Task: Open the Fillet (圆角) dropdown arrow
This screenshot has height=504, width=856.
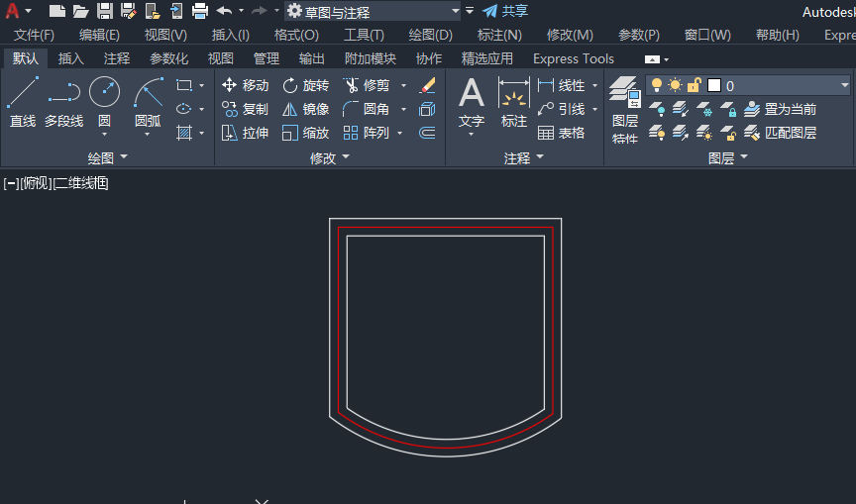Action: [404, 109]
